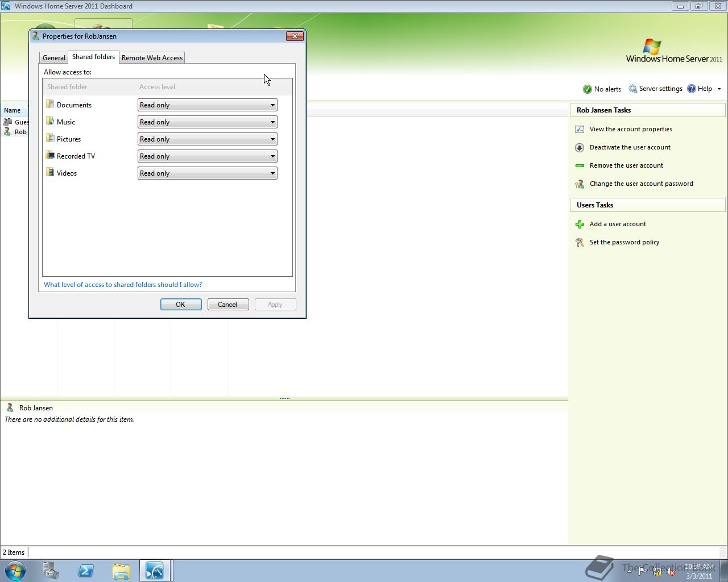Click the Rob Jansen details pane icon
The image size is (728, 582).
[x=10, y=408]
